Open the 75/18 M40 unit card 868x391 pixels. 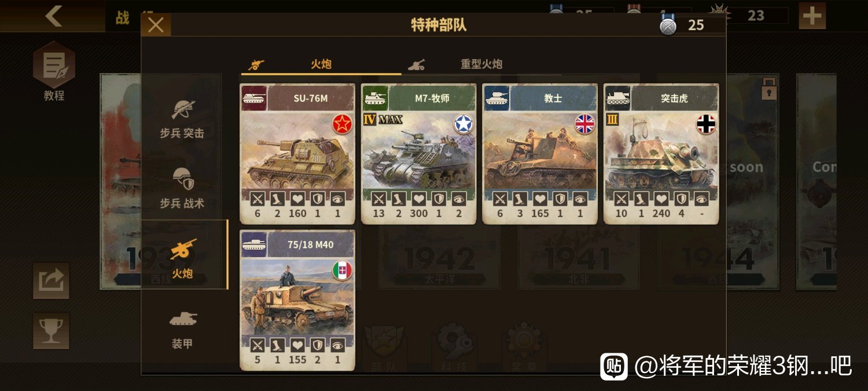pos(297,300)
